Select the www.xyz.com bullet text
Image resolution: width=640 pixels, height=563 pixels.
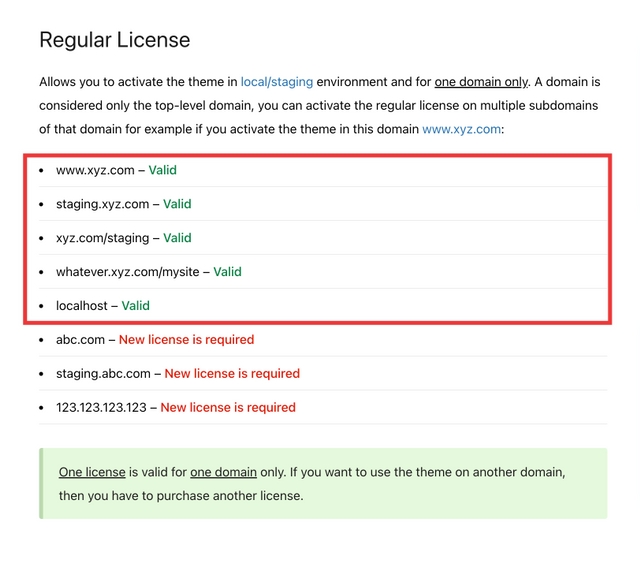click(95, 170)
